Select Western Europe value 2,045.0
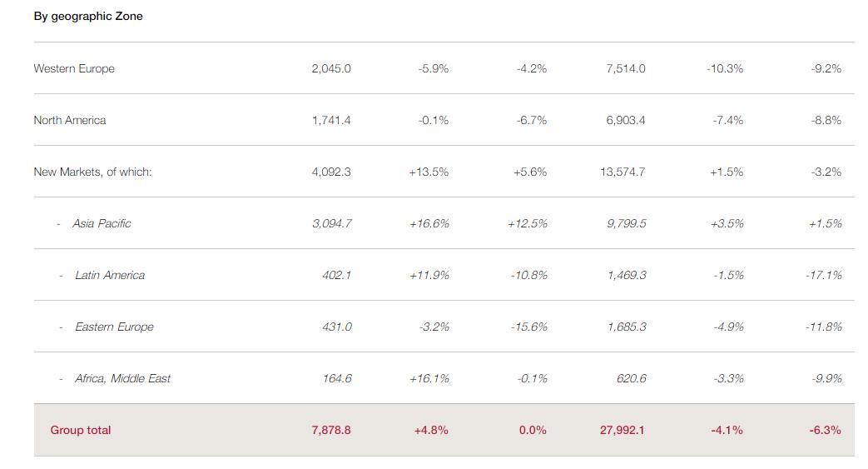 coord(331,68)
